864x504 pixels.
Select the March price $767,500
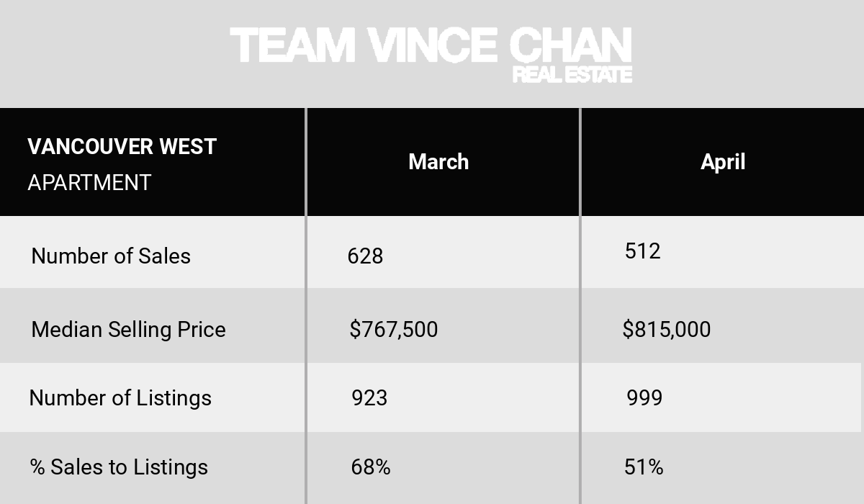tap(393, 330)
